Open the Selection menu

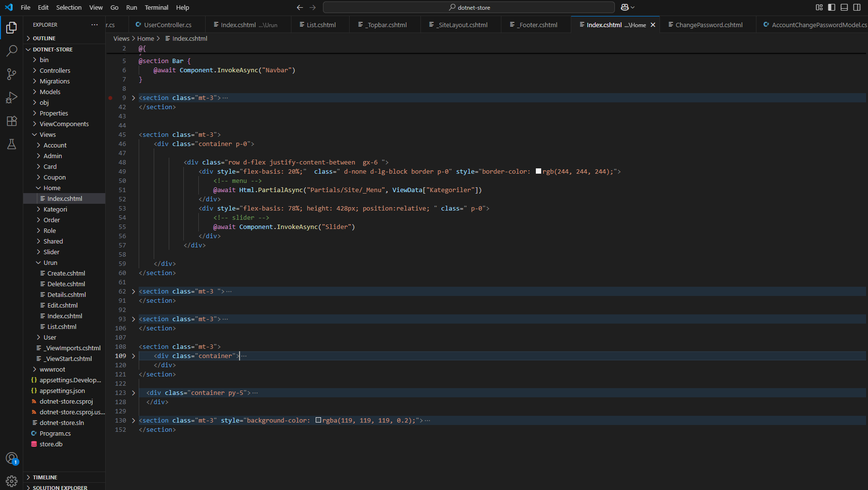(x=69, y=7)
